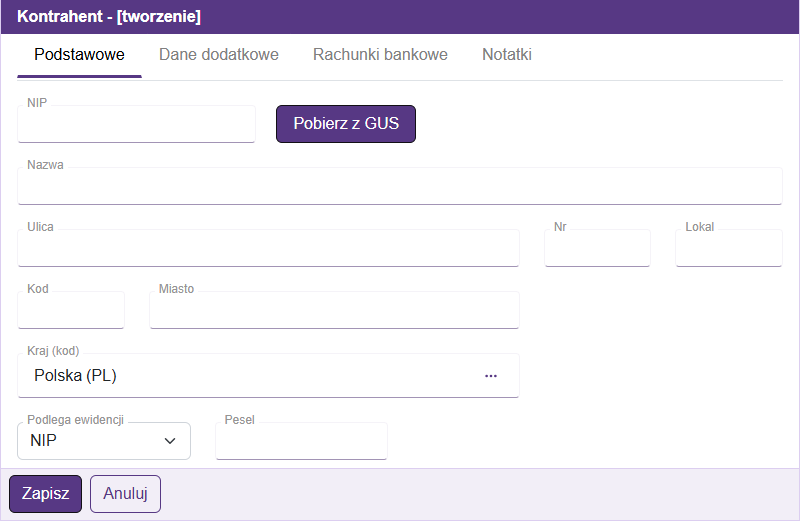Focus the NIP input field

[x=136, y=126]
